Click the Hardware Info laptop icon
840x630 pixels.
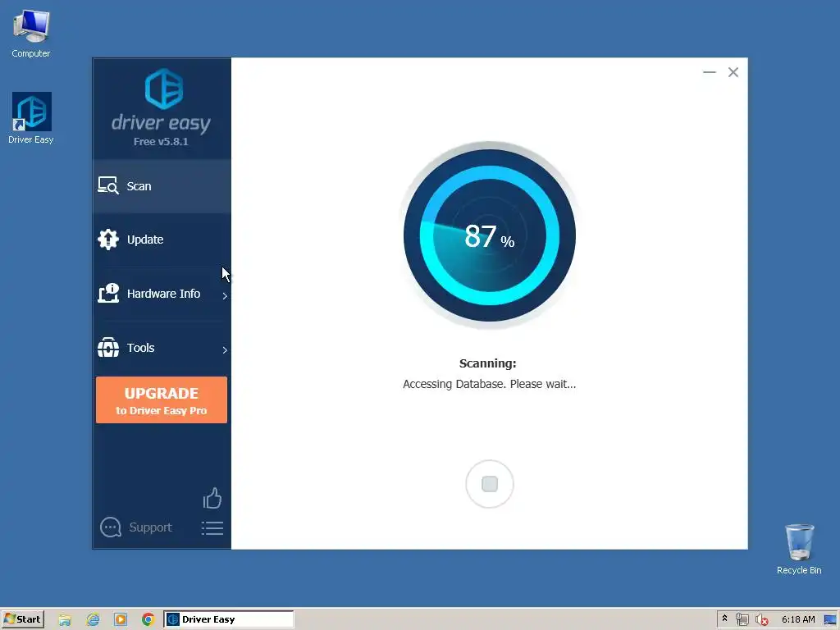(x=108, y=294)
